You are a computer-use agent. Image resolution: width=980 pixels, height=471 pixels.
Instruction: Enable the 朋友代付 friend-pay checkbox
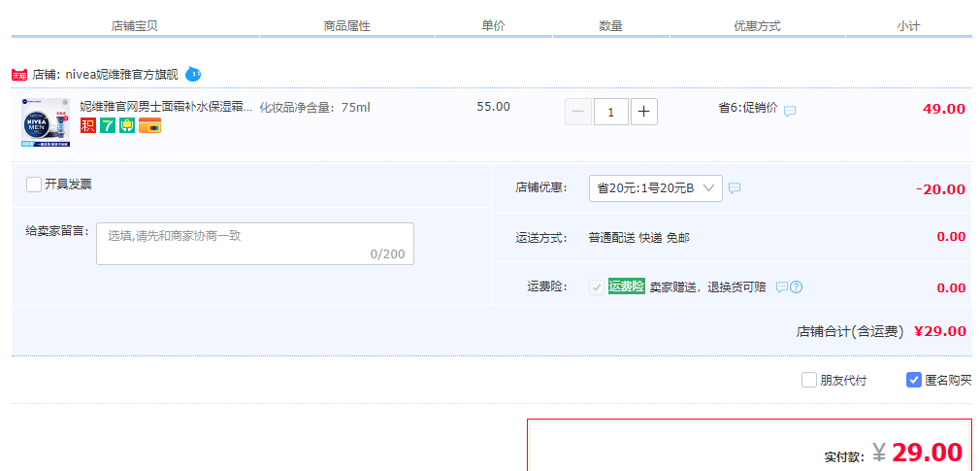(809, 380)
